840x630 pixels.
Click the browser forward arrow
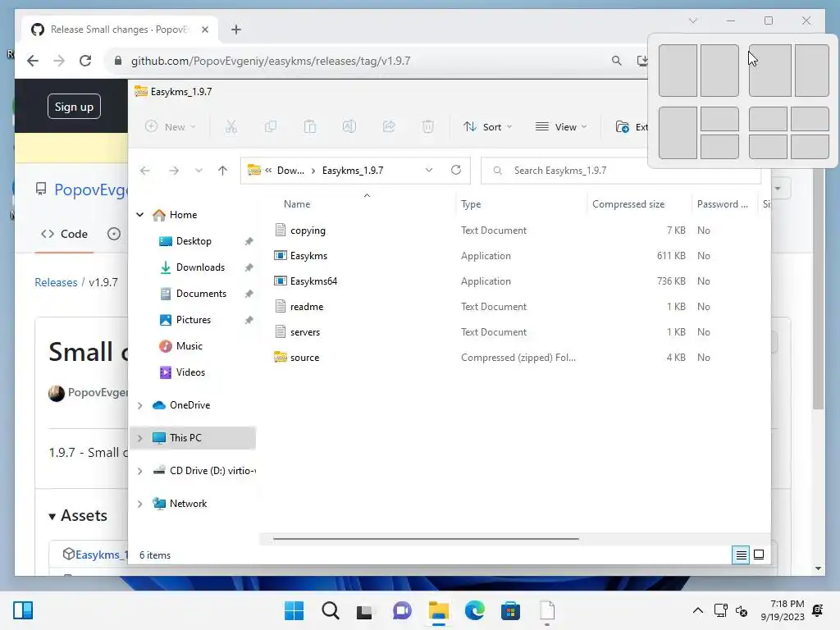(59, 61)
